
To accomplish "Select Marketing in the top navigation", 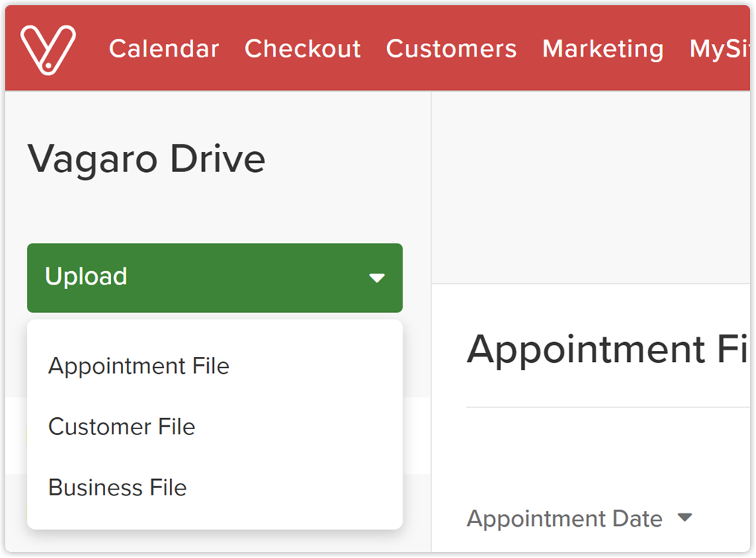I will 603,50.
